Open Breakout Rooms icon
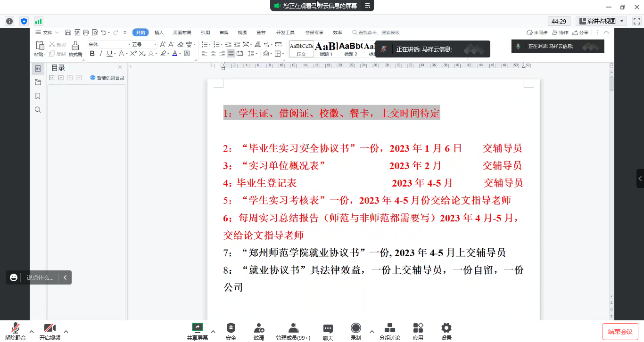Viewport: 644px width, 342px height. pos(389,328)
